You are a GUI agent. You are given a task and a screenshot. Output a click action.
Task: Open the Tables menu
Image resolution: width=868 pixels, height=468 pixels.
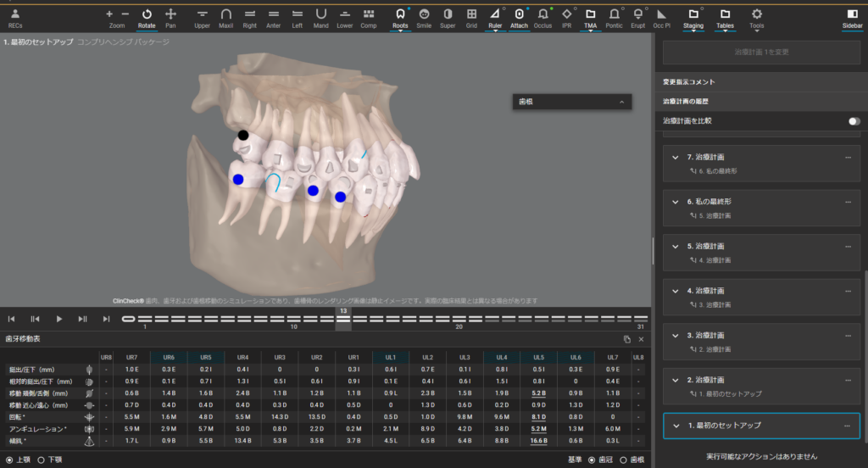pyautogui.click(x=725, y=18)
